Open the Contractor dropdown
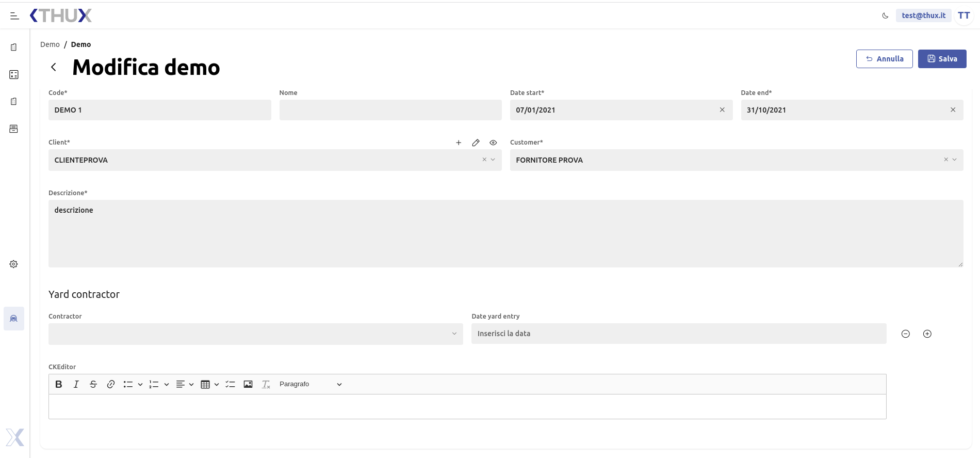980x458 pixels. (255, 334)
